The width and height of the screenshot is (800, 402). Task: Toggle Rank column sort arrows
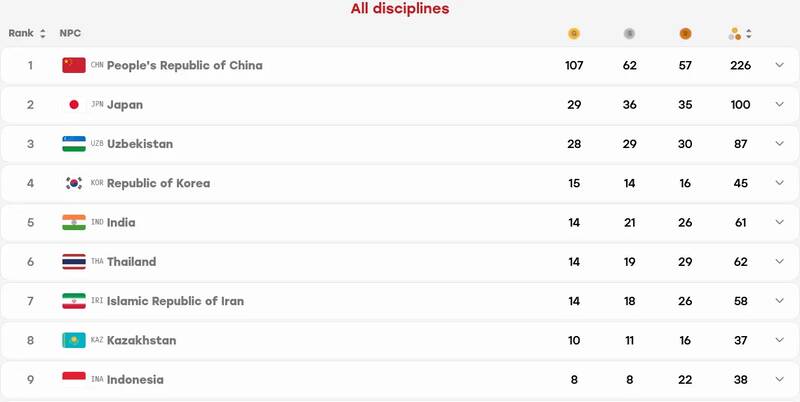point(43,34)
